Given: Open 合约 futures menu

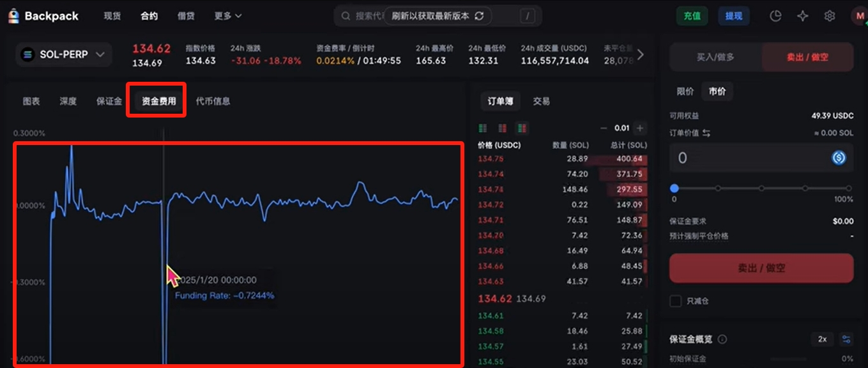Looking at the screenshot, I should (x=149, y=16).
